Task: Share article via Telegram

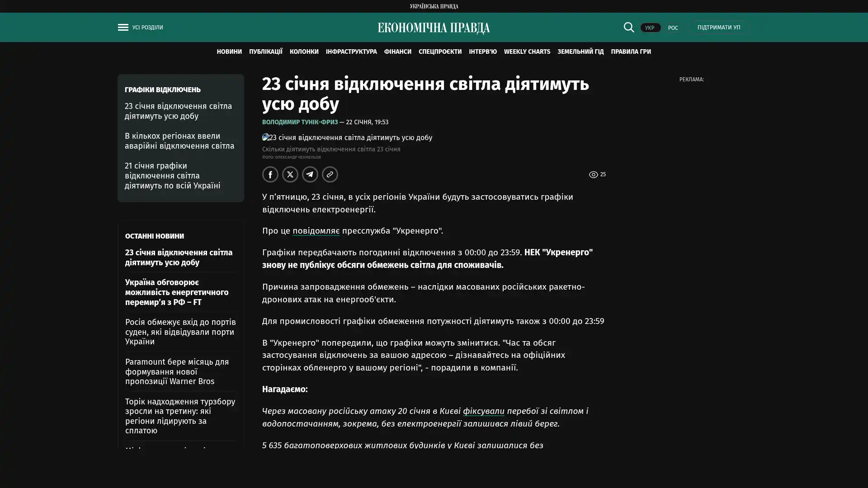Action: (x=310, y=174)
